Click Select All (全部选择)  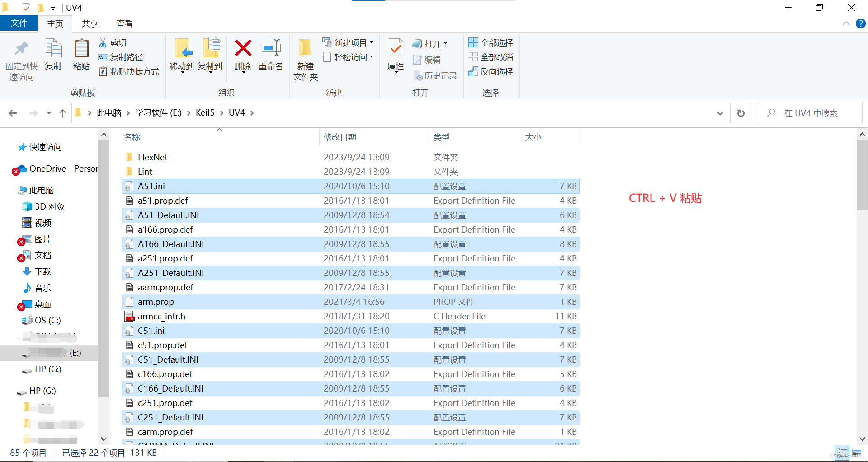click(491, 42)
